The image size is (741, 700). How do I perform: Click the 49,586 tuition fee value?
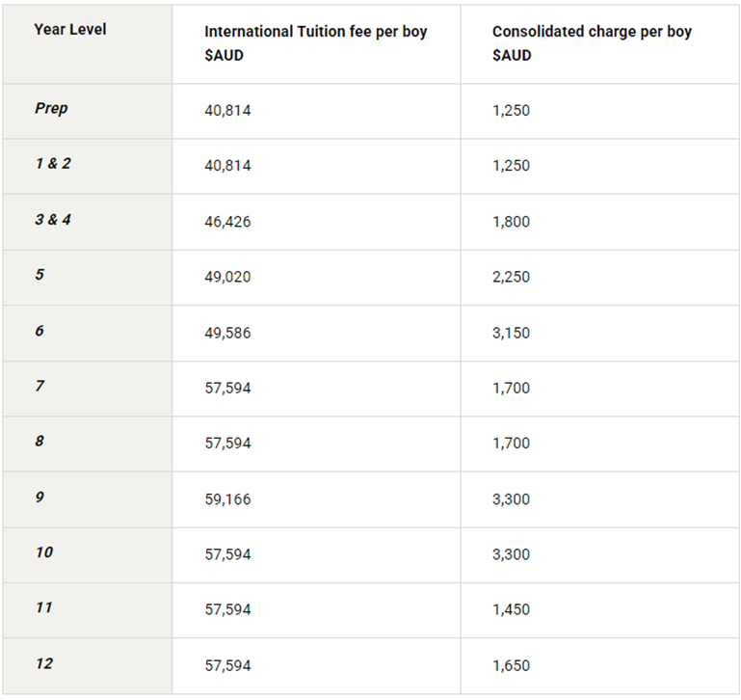(x=227, y=333)
